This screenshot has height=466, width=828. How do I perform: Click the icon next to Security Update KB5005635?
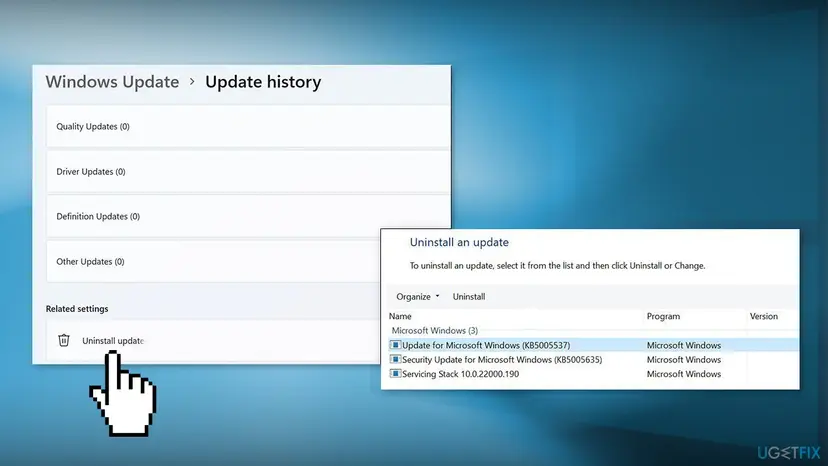395,359
